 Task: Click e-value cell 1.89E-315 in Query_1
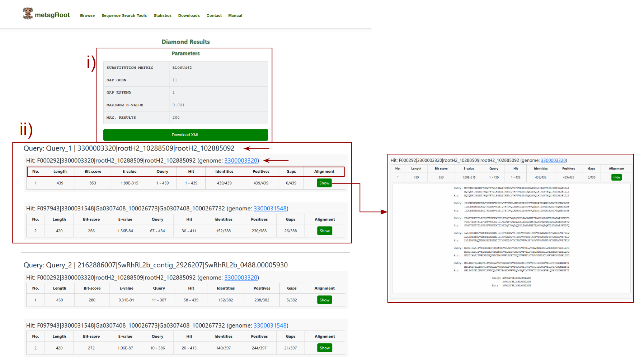point(130,183)
